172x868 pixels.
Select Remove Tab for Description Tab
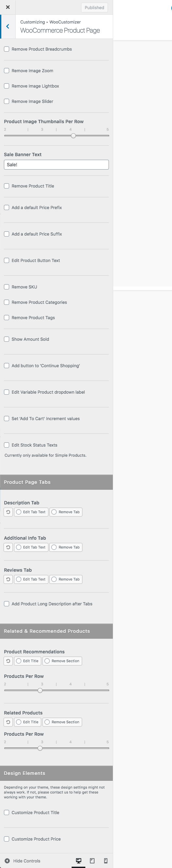tap(66, 512)
